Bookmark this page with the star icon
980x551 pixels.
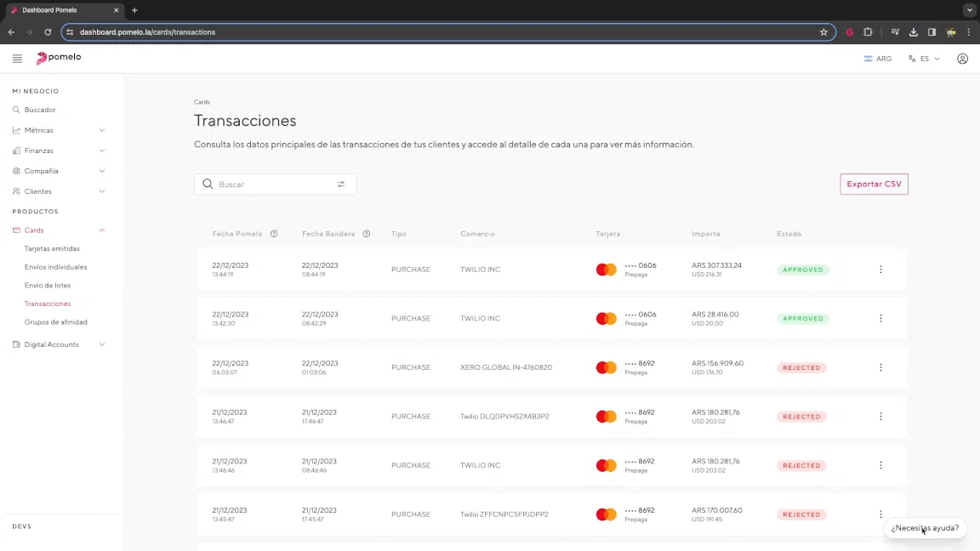pos(823,32)
